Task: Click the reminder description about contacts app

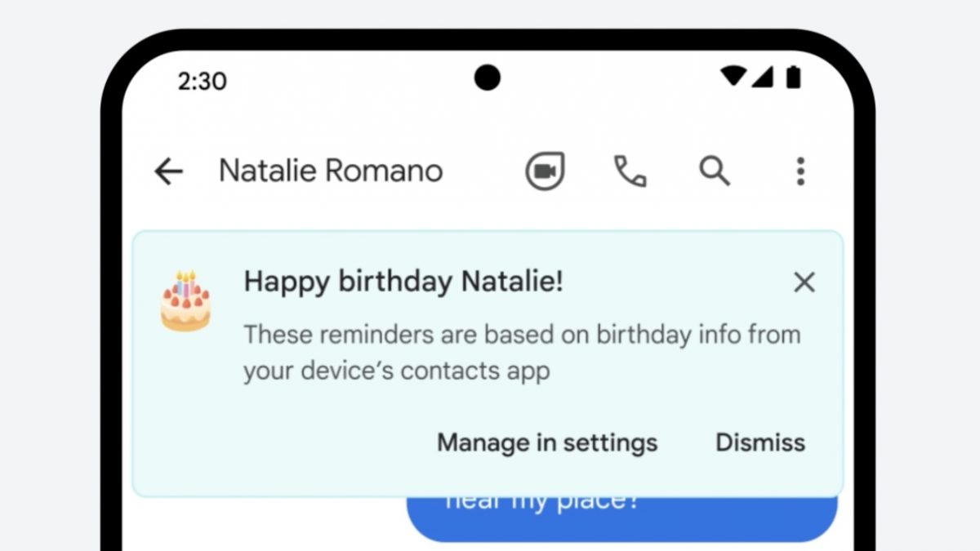Action: coord(521,352)
